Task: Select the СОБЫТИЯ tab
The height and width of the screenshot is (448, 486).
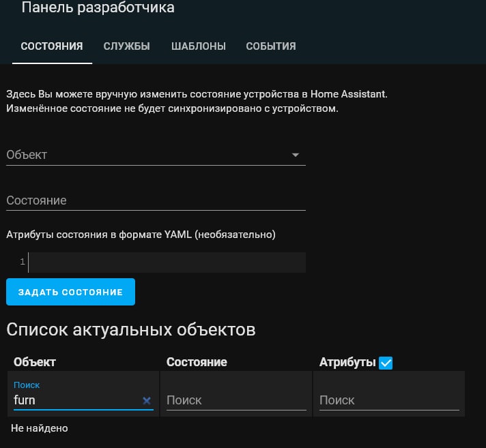Action: pos(271,46)
